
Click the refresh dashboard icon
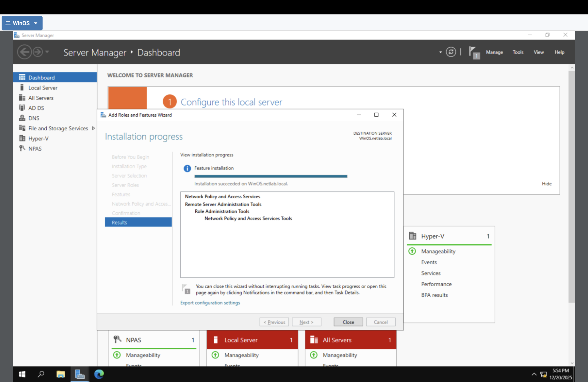[451, 52]
